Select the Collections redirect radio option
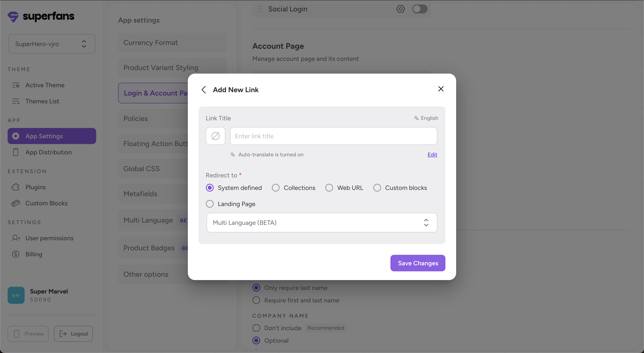This screenshot has width=644, height=353. coord(275,188)
